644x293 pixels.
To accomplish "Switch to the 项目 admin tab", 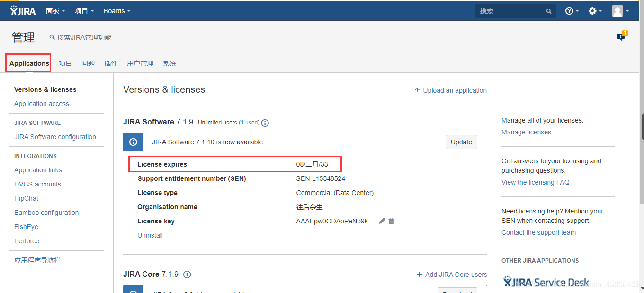I will [x=65, y=63].
